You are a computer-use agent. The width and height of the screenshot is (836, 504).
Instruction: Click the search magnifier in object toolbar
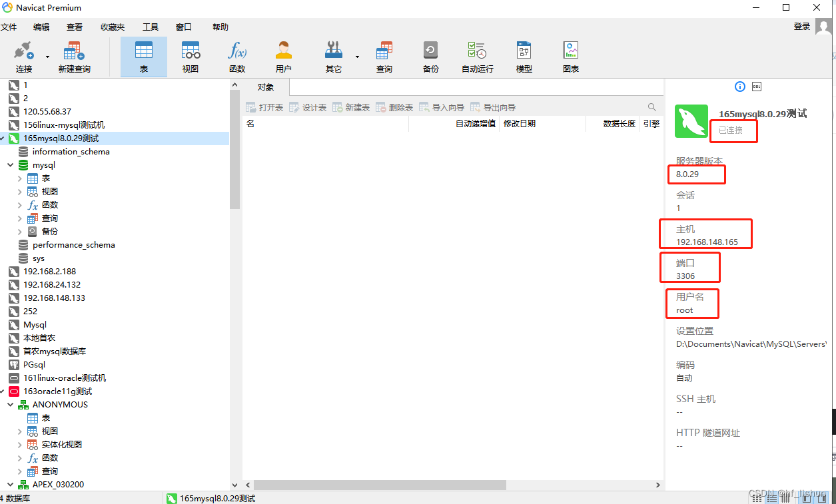(x=652, y=107)
